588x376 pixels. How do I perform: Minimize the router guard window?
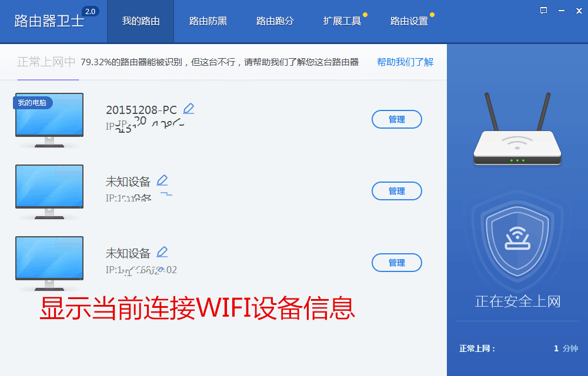click(562, 11)
